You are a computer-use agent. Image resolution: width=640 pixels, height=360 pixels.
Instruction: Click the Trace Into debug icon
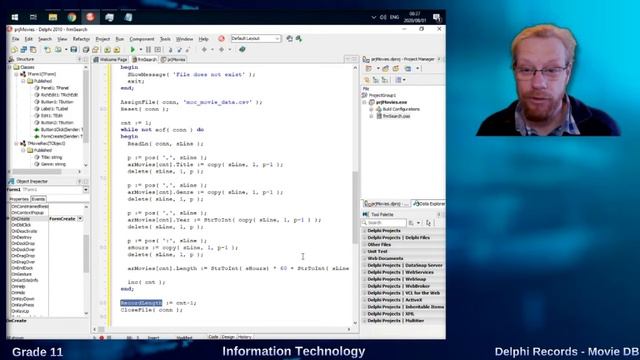click(171, 49)
